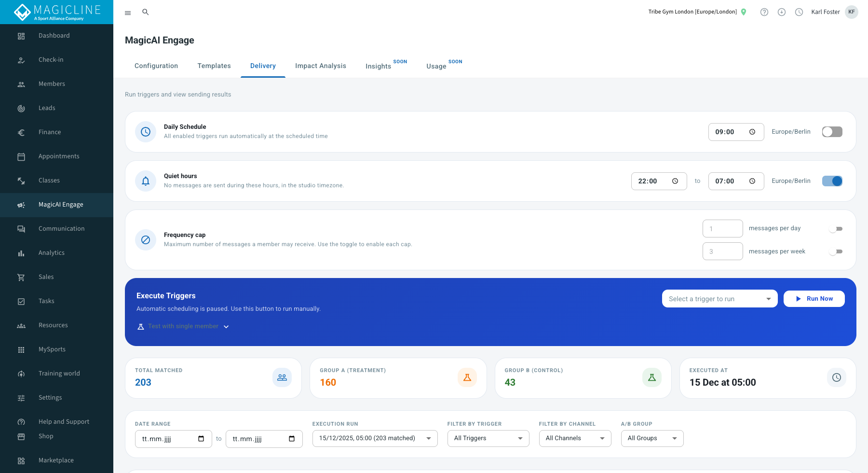Screen dimensions: 868x473
Task: Open Settings in the sidebar
Action: pos(56,398)
